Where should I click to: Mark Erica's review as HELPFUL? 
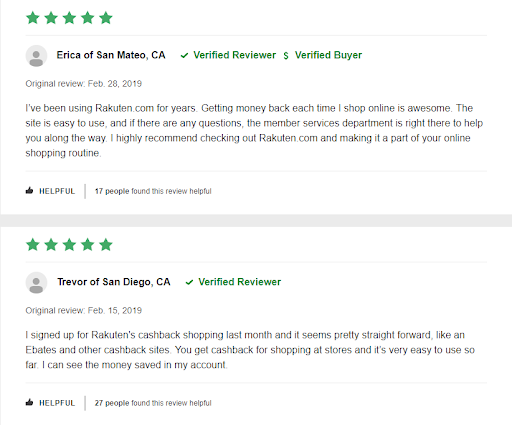pyautogui.click(x=50, y=191)
